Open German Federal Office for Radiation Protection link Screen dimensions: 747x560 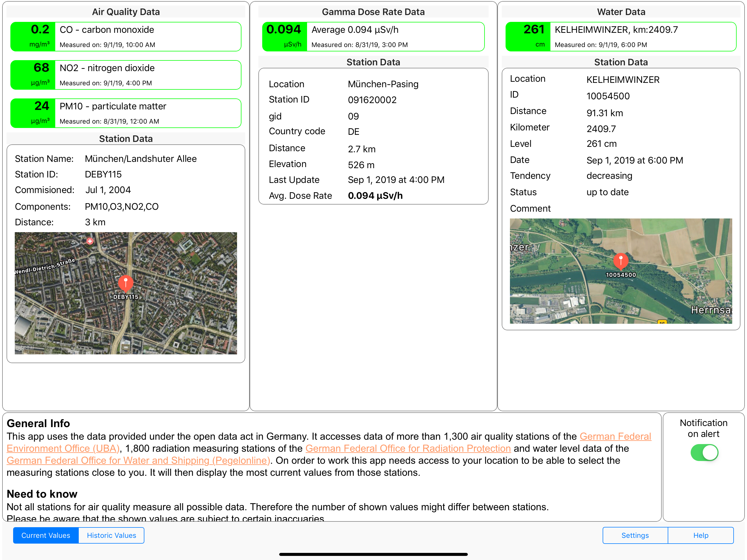click(408, 448)
